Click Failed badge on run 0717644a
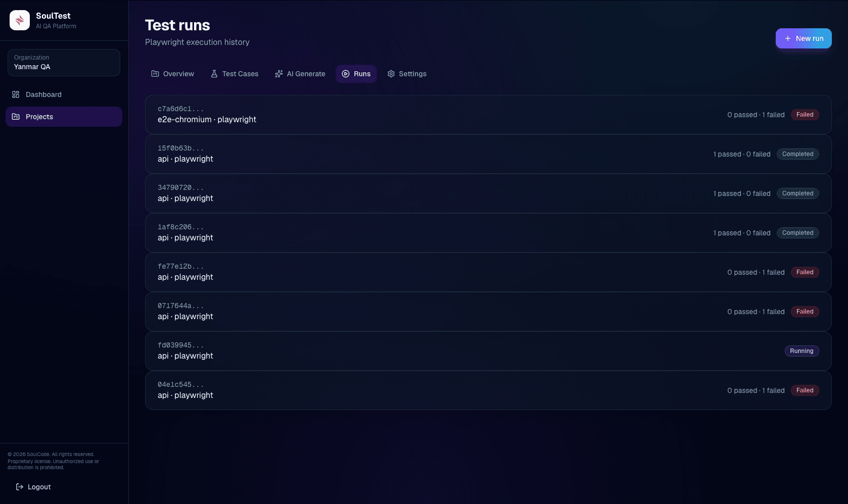 point(805,312)
